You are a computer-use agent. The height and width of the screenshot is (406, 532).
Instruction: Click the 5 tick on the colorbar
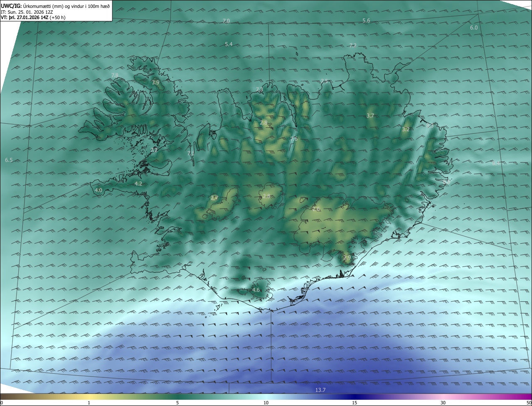177,403
